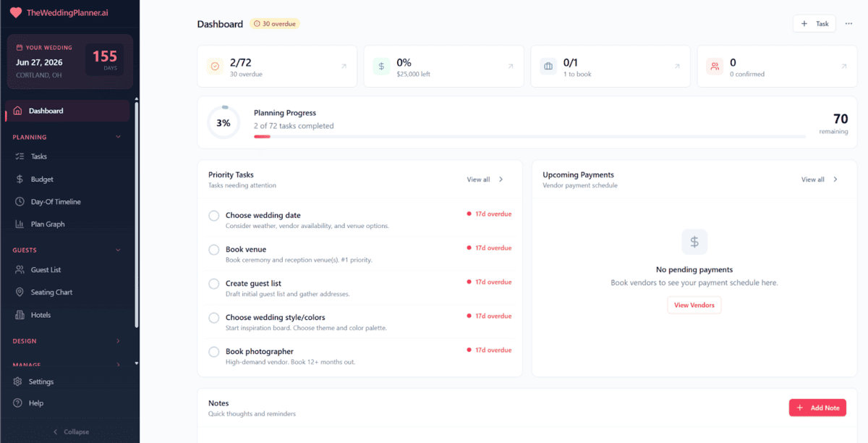Expand the DESIGN section
Image resolution: width=868 pixels, height=443 pixels.
click(x=118, y=340)
